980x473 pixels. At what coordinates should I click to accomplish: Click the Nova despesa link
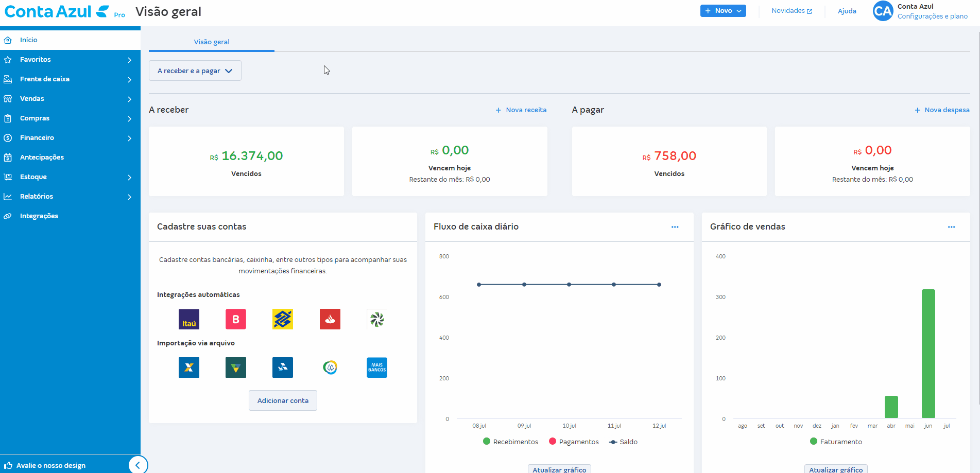[942, 110]
